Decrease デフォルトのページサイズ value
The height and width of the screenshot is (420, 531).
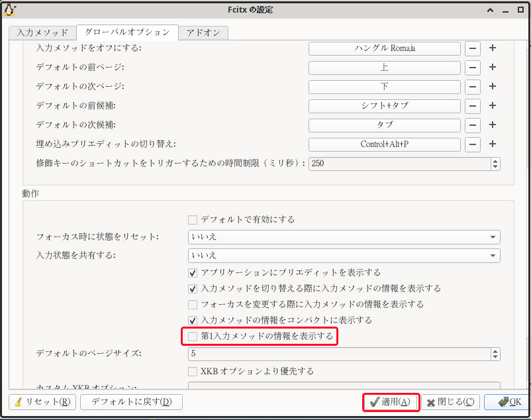coord(495,357)
